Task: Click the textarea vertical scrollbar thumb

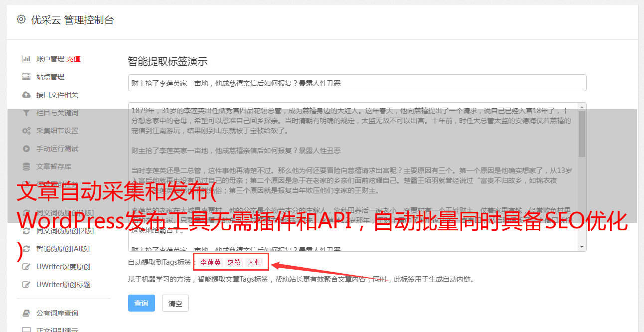Action: click(x=582, y=134)
